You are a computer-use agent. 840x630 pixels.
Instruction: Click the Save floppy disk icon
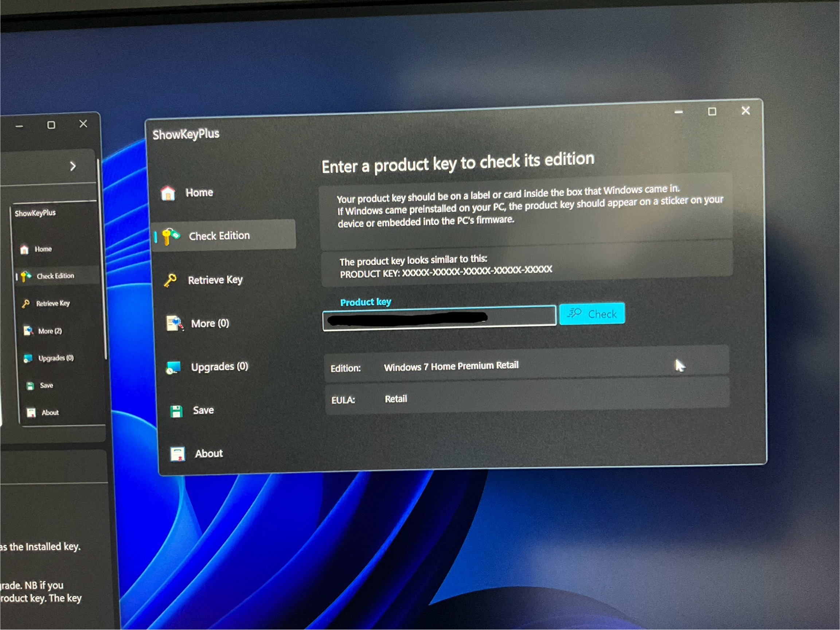pyautogui.click(x=176, y=411)
